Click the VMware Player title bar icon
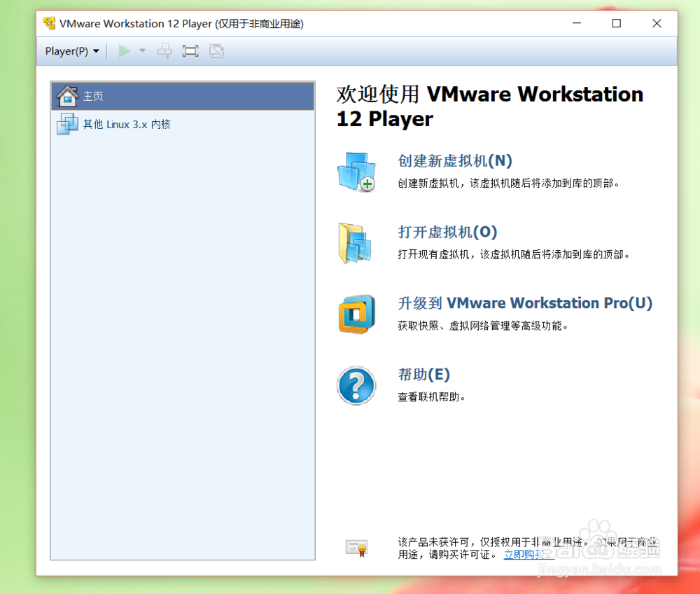This screenshot has height=594, width=700. pyautogui.click(x=49, y=23)
